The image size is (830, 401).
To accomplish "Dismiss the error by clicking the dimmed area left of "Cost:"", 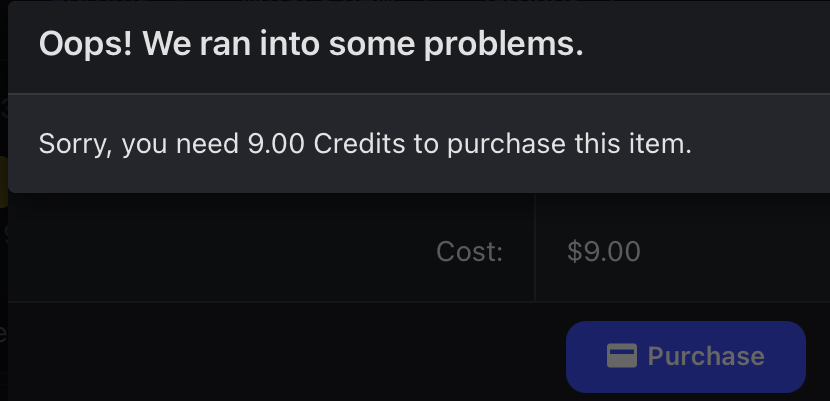I will pyautogui.click(x=200, y=251).
